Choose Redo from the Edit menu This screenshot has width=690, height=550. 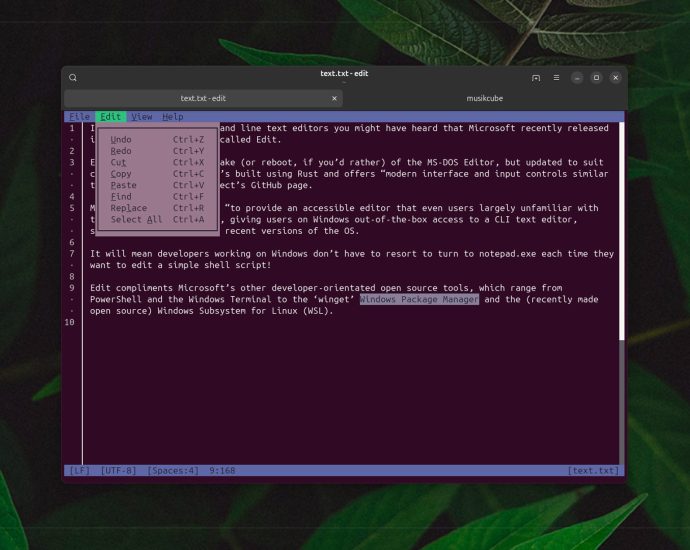[158, 151]
